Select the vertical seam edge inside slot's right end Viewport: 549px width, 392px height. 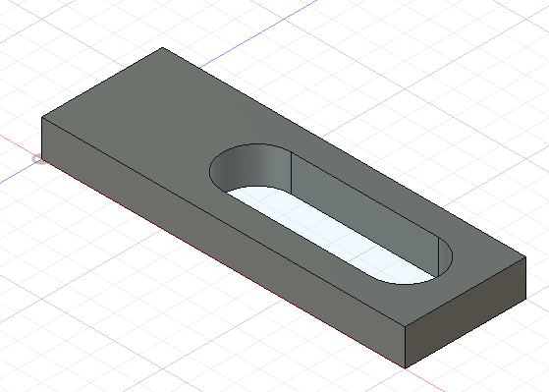tap(439, 256)
